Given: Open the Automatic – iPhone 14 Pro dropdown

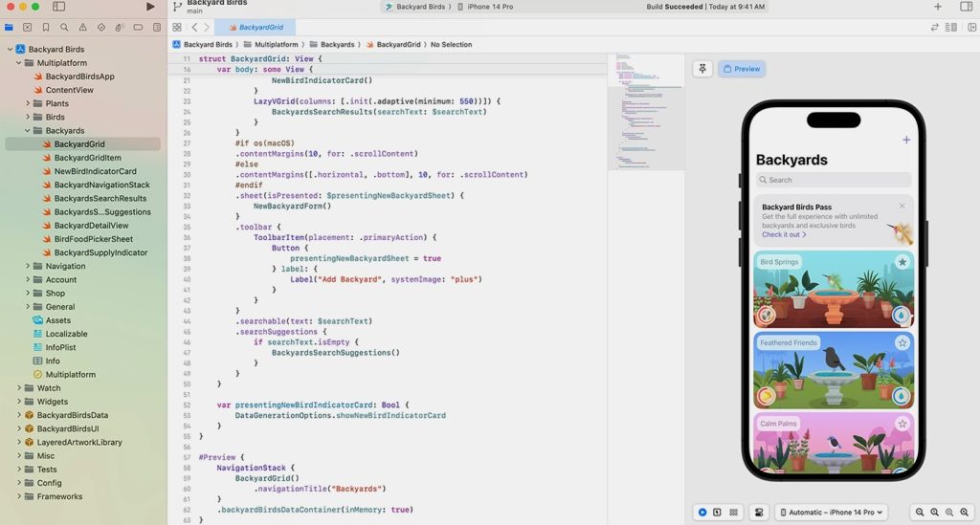Looking at the screenshot, I should [x=831, y=513].
